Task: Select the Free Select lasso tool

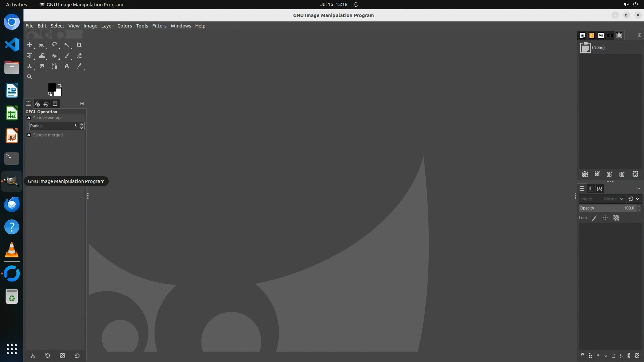Action: tap(54, 45)
